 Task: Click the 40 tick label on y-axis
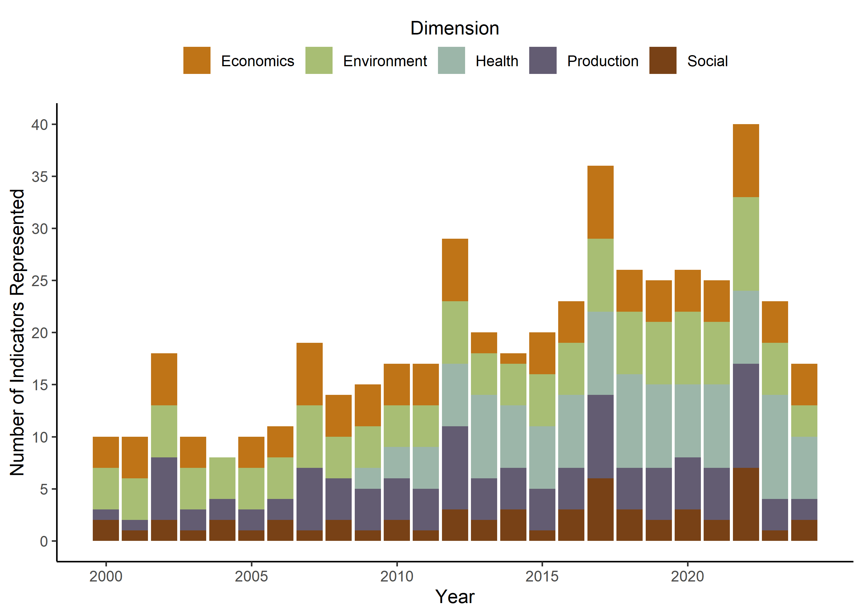click(39, 125)
